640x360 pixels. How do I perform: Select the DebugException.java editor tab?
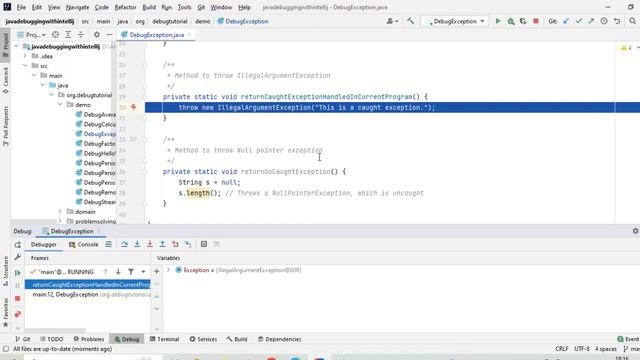156,35
